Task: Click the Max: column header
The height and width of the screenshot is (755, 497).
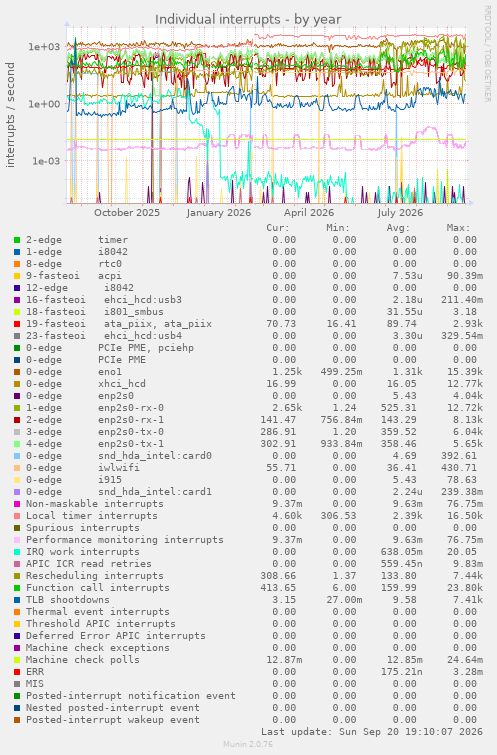Action: (458, 228)
